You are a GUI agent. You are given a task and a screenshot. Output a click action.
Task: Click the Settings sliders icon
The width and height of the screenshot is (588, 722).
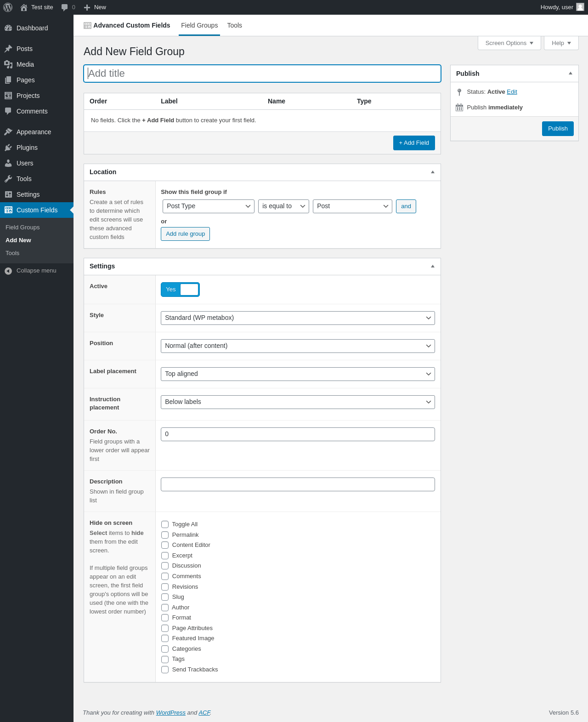click(8, 194)
